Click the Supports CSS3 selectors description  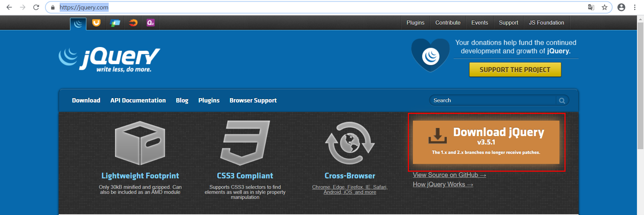[245, 192]
